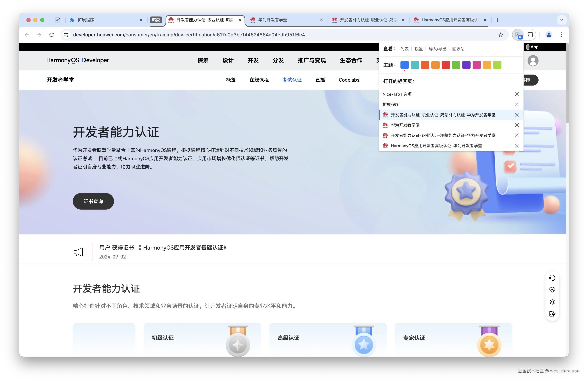Close the 扩展程序 entry in the open tabs list

coord(517,104)
